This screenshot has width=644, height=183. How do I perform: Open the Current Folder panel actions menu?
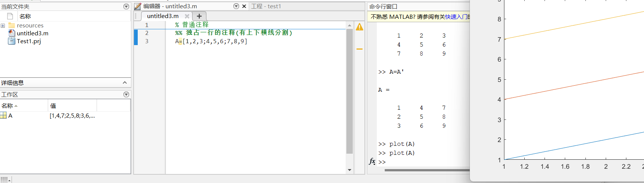pyautogui.click(x=126, y=6)
